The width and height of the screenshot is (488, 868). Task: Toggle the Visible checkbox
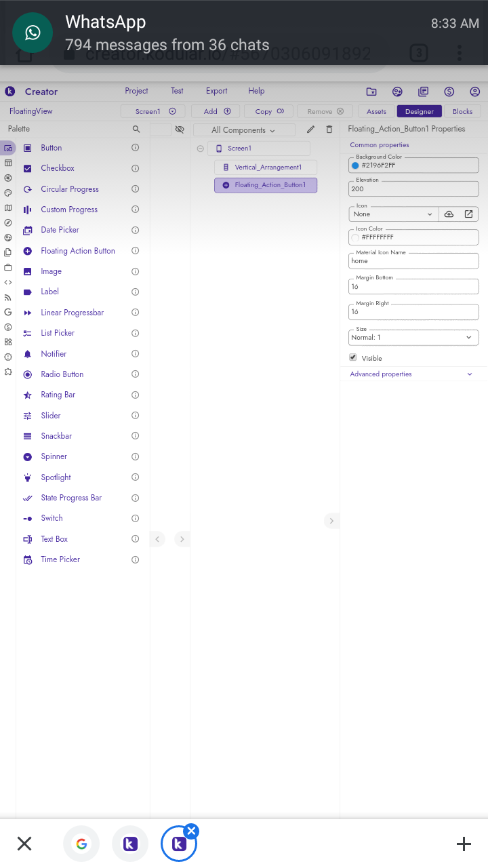coord(352,357)
